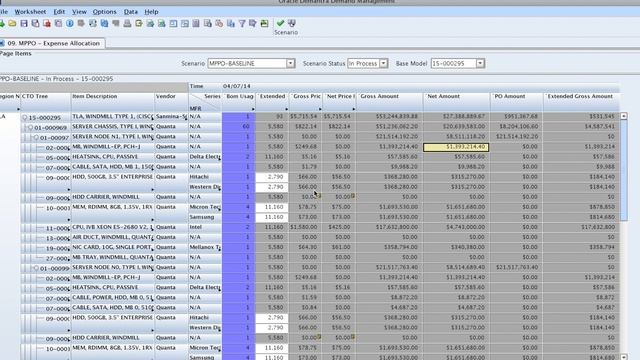The image size is (640, 360).
Task: Select the SERVER CHASSIS, TYPE I description cell
Action: tap(113, 127)
